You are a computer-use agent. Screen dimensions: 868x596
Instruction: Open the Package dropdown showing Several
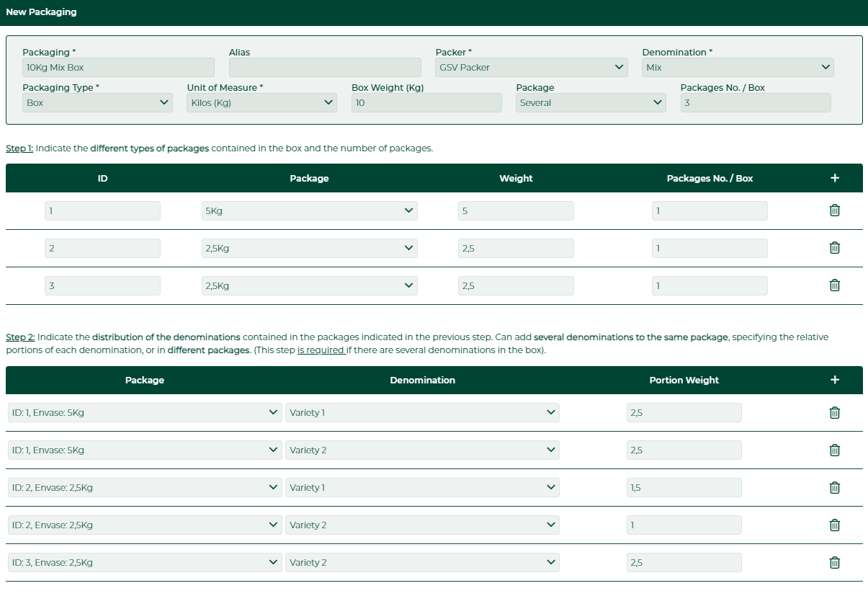pos(591,103)
